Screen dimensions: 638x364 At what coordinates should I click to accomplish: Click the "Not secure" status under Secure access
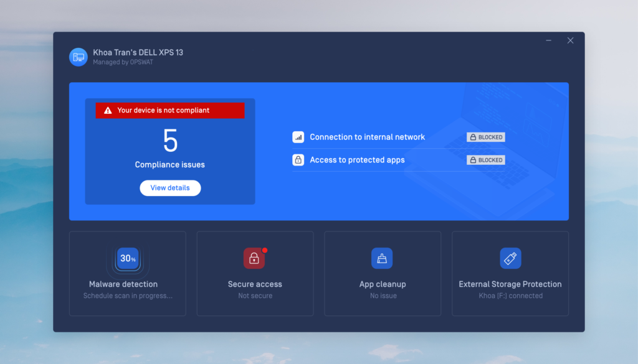click(255, 296)
